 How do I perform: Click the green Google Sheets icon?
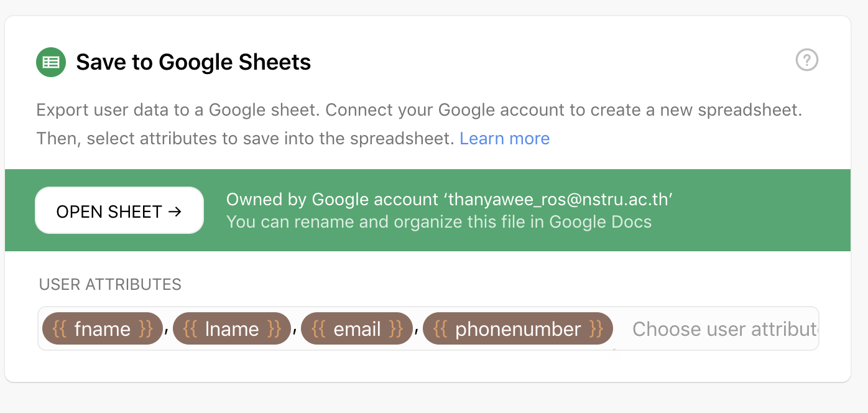coord(51,62)
